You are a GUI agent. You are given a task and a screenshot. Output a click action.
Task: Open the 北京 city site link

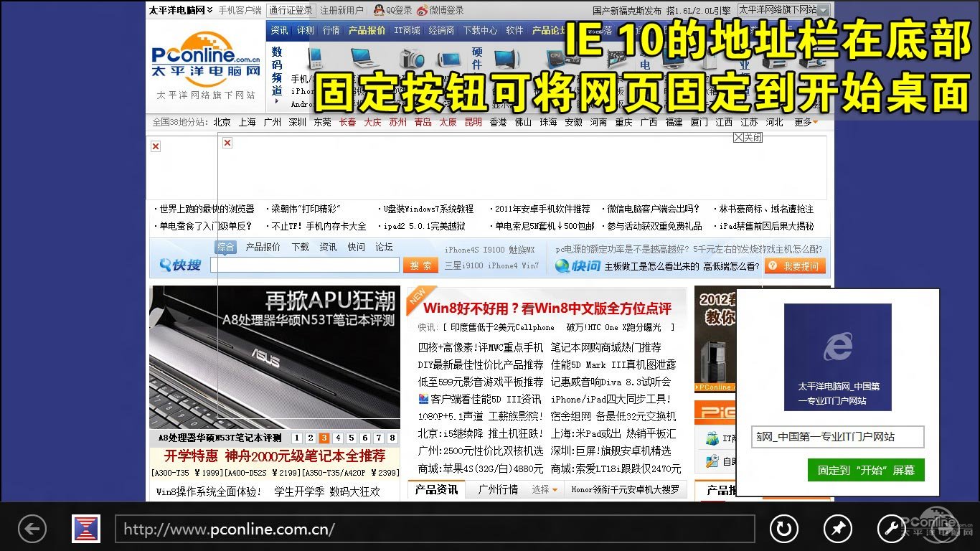[222, 122]
